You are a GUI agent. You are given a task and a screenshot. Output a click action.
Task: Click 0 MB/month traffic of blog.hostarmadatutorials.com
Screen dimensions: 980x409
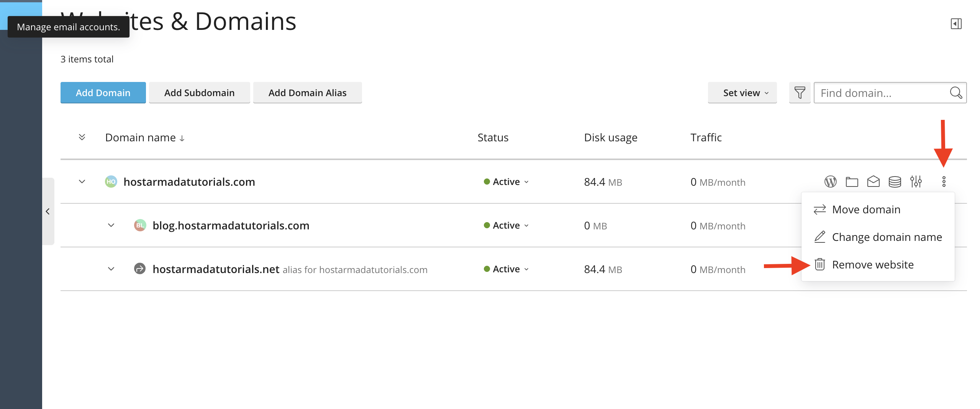click(718, 226)
